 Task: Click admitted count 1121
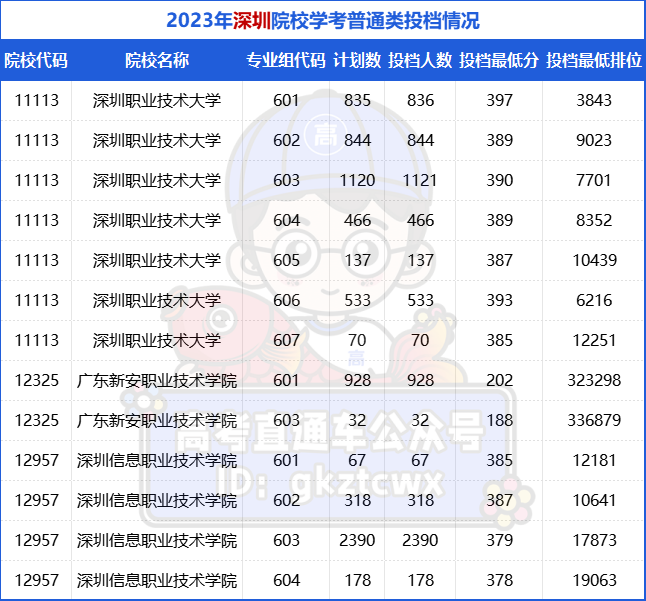(420, 180)
